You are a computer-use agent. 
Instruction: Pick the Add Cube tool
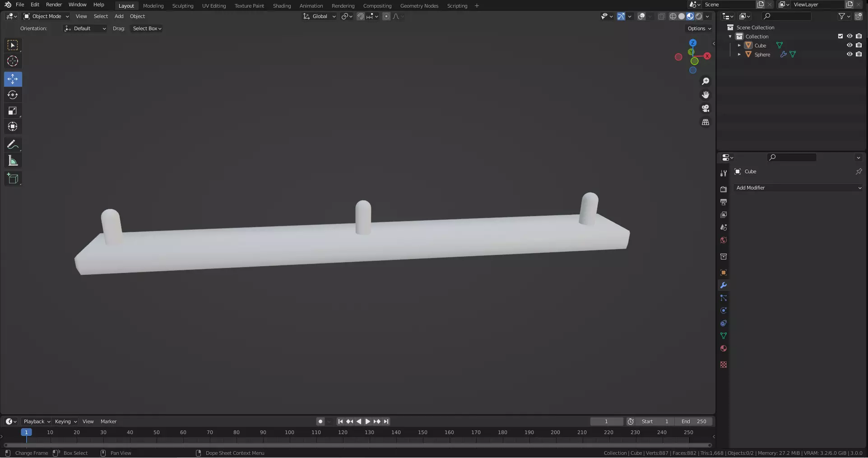coord(13,179)
